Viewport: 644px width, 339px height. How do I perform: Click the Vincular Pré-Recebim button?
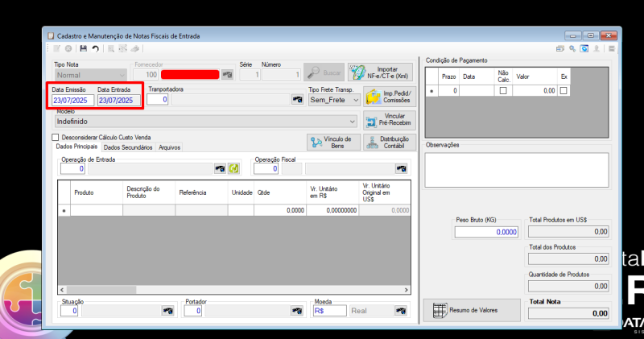390,119
